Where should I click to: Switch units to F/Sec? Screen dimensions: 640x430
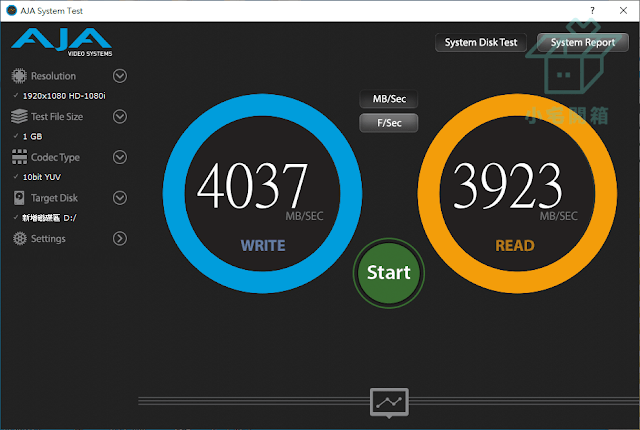(x=389, y=123)
